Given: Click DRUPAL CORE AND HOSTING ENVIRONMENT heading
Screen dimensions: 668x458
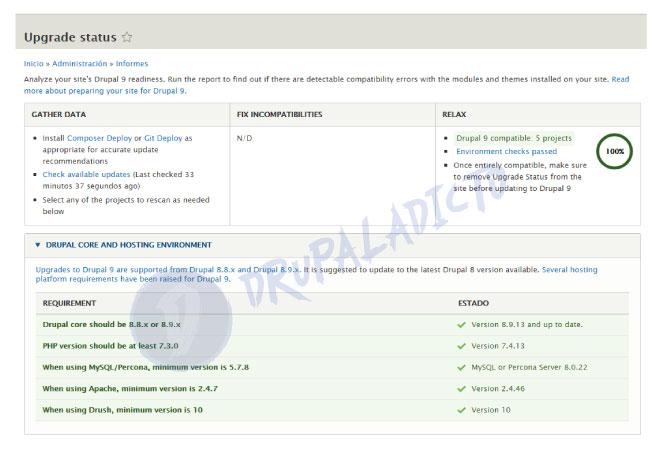Looking at the screenshot, I should click(x=129, y=245).
